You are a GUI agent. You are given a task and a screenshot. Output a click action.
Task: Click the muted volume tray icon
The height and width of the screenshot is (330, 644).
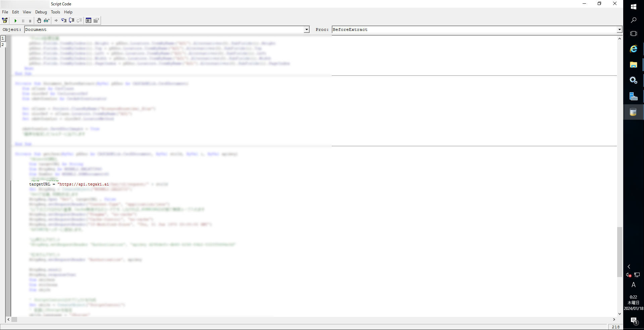(629, 275)
